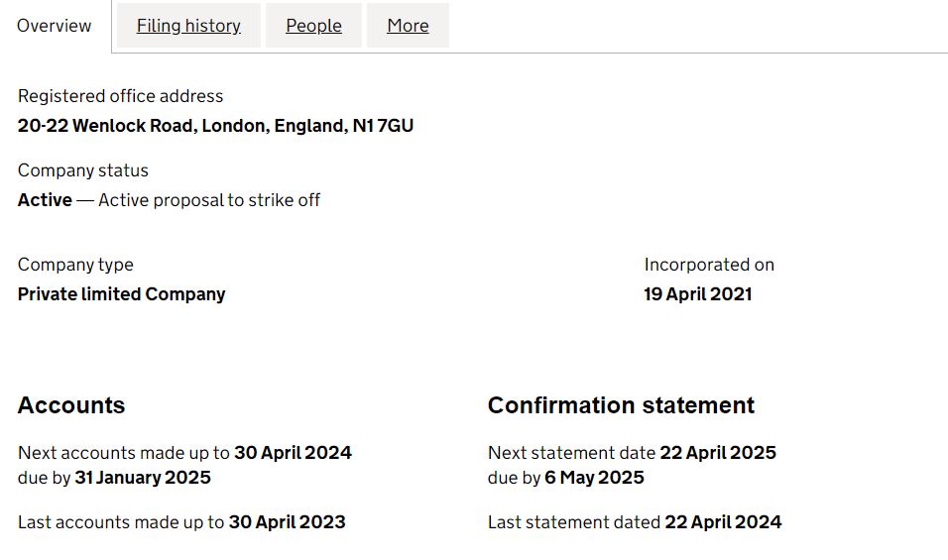Go to the People tab
The image size is (948, 560).
click(x=313, y=26)
